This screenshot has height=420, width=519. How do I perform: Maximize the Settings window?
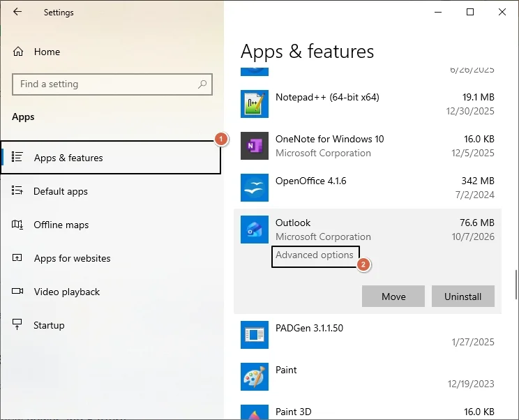470,12
